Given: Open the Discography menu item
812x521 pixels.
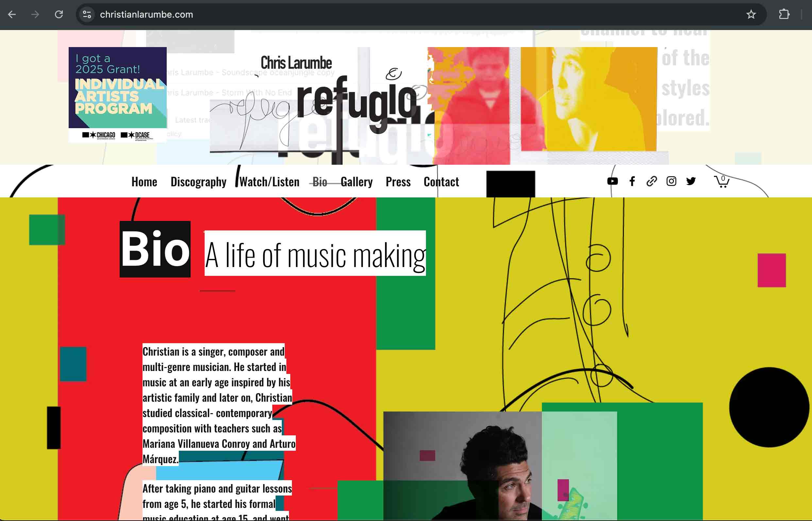Looking at the screenshot, I should (x=198, y=182).
